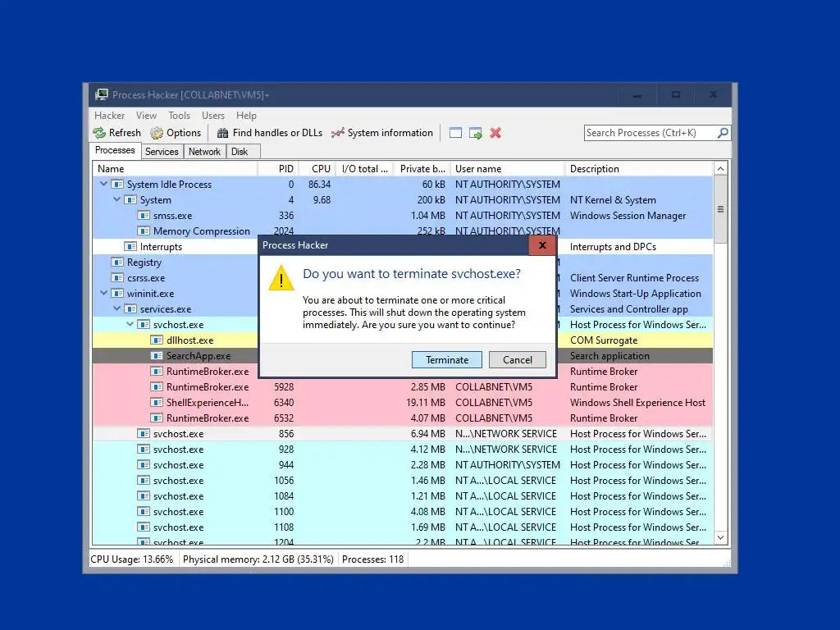Select the svchost.exe row with PID 1084

coord(403,496)
